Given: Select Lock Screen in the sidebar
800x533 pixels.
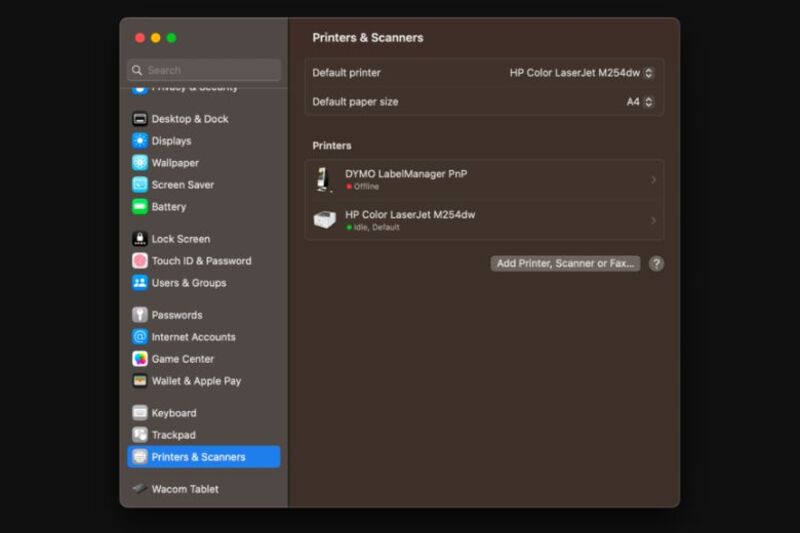Looking at the screenshot, I should click(x=204, y=239).
